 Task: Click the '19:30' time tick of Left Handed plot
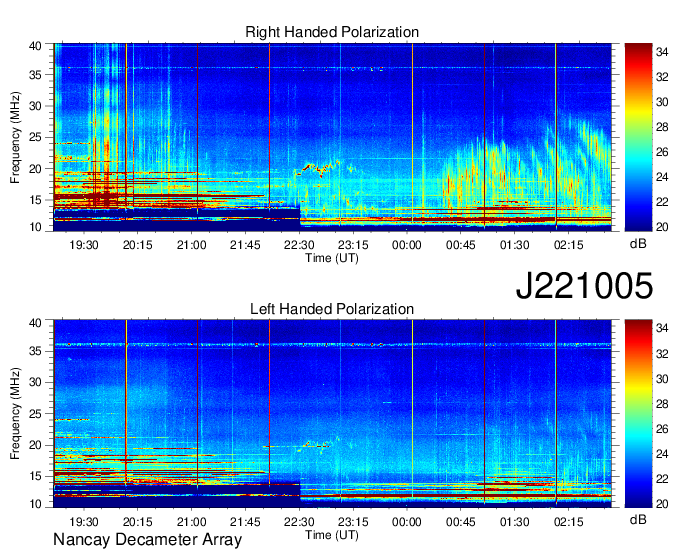pos(84,522)
